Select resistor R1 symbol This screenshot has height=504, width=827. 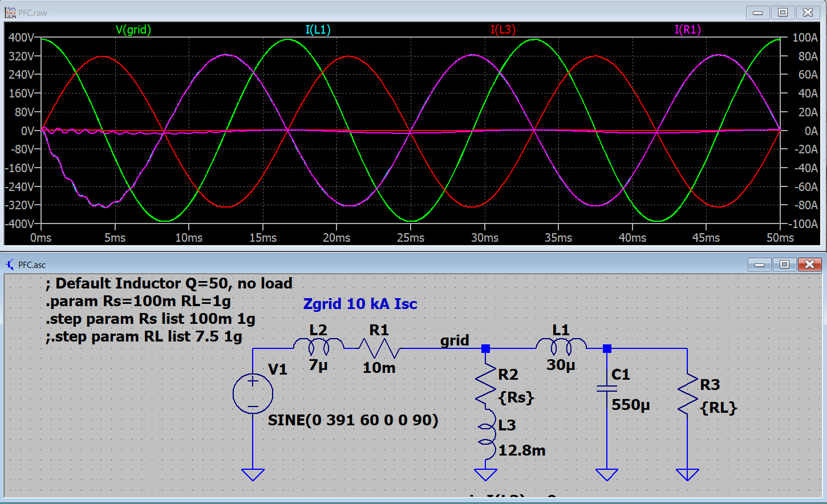379,348
